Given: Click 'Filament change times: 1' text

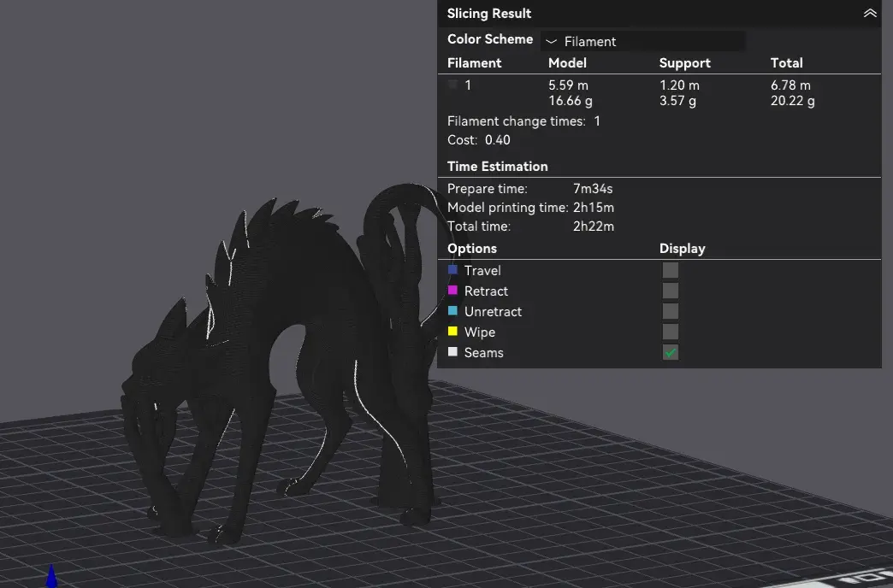Looking at the screenshot, I should (523, 121).
